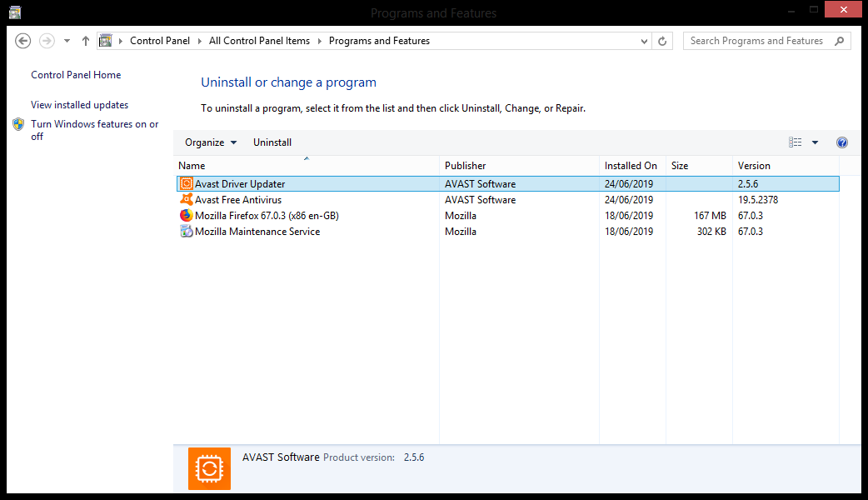Click the Mozilla Firefox icon in list
The height and width of the screenshot is (500, 868).
[187, 216]
